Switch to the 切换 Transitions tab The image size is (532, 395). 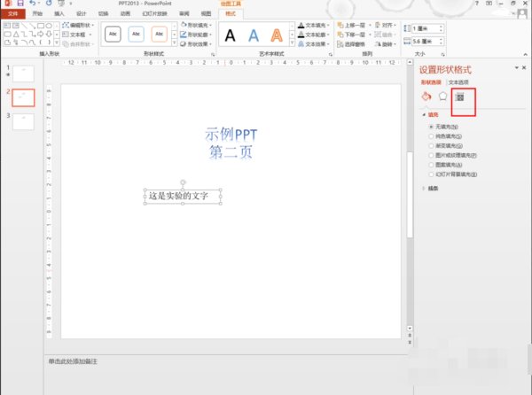pyautogui.click(x=103, y=13)
